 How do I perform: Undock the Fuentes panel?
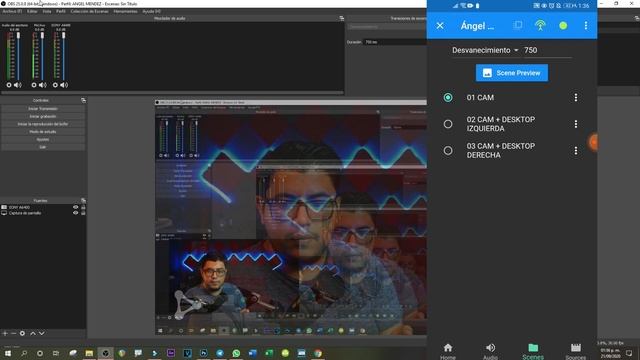pyautogui.click(x=83, y=200)
